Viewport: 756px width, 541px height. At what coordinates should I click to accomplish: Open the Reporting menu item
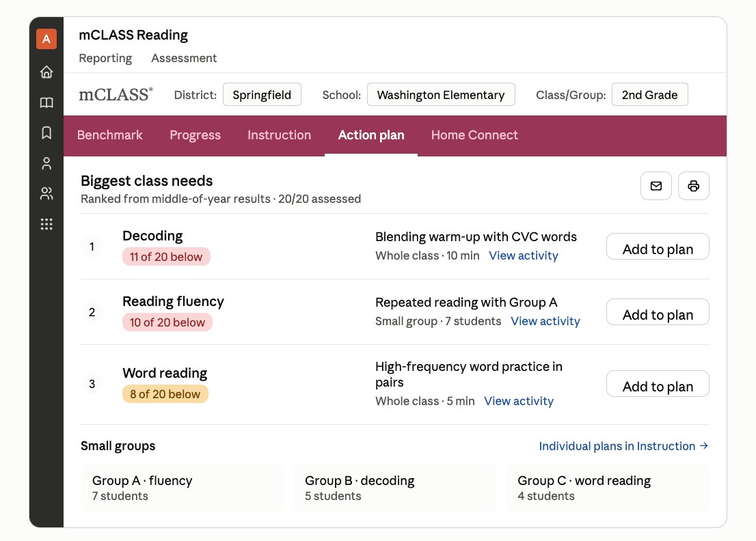click(x=105, y=58)
